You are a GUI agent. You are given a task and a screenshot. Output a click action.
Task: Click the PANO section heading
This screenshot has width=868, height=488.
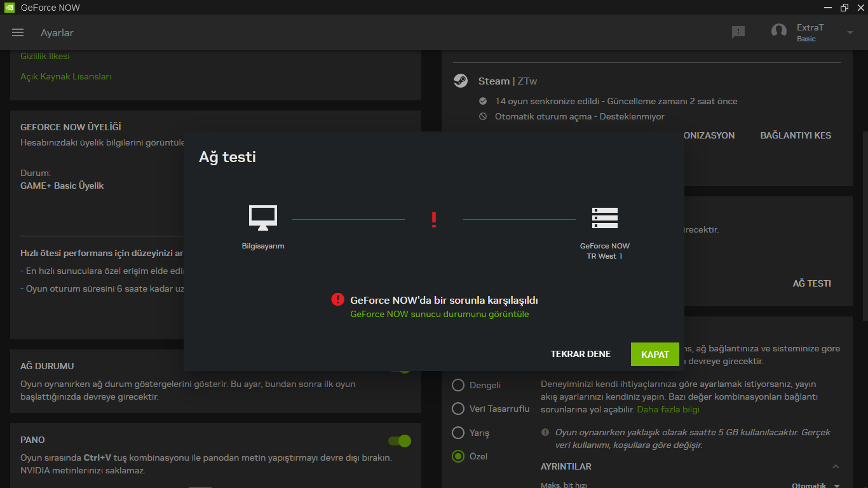(32, 440)
